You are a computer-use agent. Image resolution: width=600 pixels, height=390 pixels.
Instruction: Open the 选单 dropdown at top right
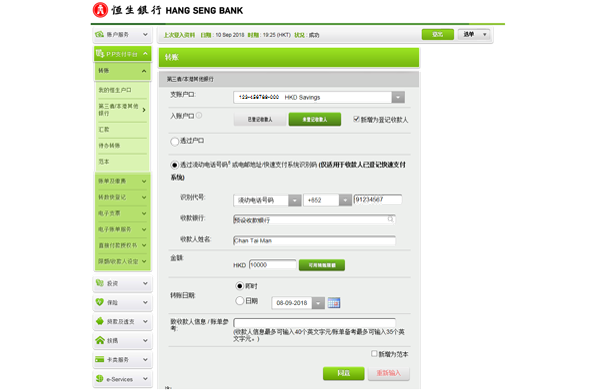click(474, 34)
